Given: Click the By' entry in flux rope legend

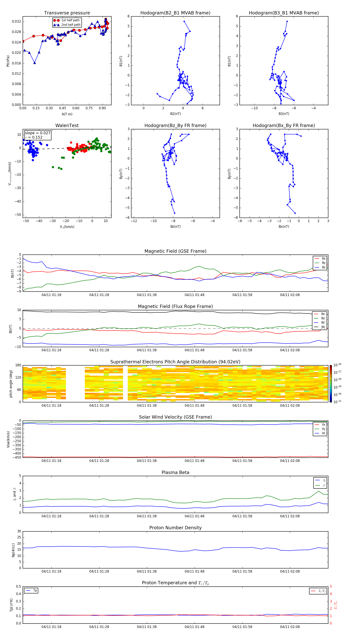Looking at the screenshot, I should coord(320,318).
